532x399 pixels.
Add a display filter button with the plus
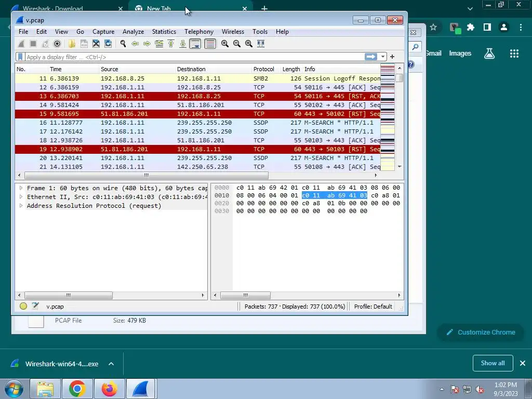click(x=392, y=57)
